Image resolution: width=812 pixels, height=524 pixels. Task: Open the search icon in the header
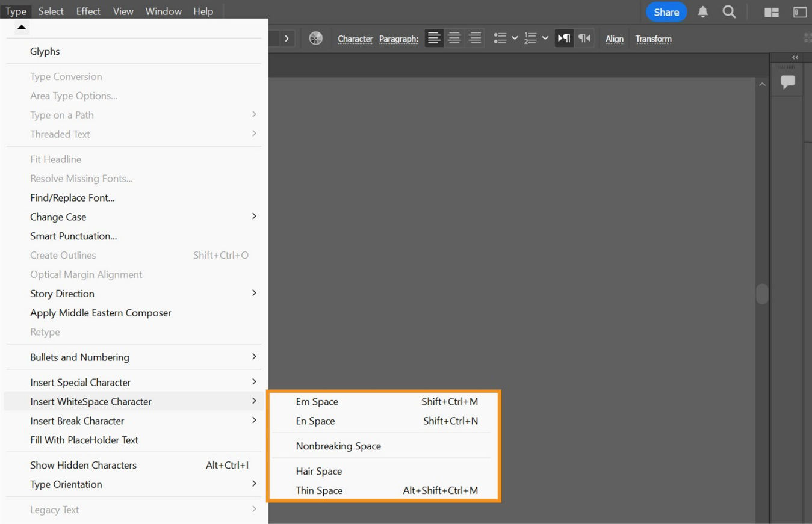pos(729,11)
